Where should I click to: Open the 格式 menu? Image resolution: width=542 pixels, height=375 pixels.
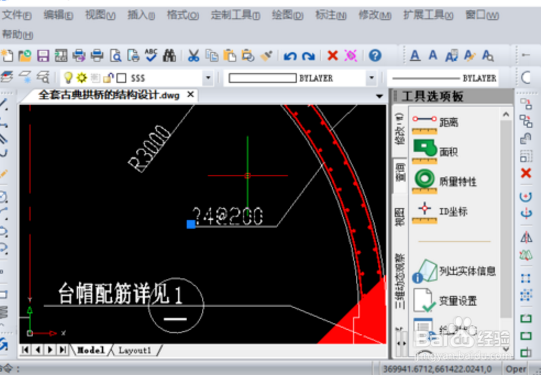click(x=183, y=15)
